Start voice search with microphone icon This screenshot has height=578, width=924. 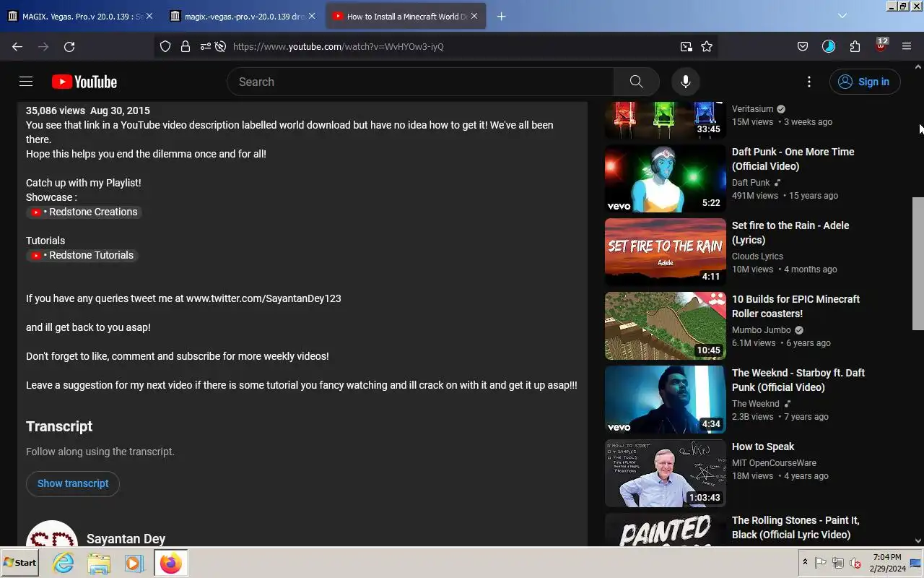tap(685, 82)
